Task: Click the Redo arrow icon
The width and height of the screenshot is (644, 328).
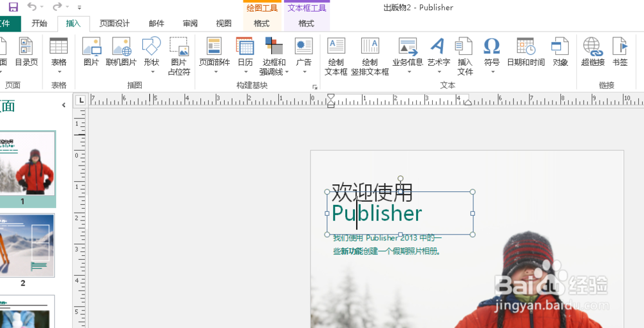Action: 57,6
